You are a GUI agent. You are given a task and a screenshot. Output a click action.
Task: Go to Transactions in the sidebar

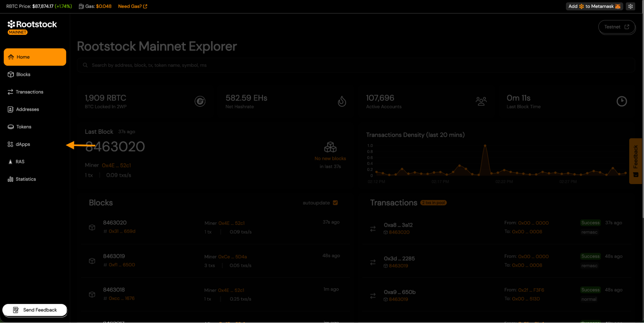[x=29, y=92]
